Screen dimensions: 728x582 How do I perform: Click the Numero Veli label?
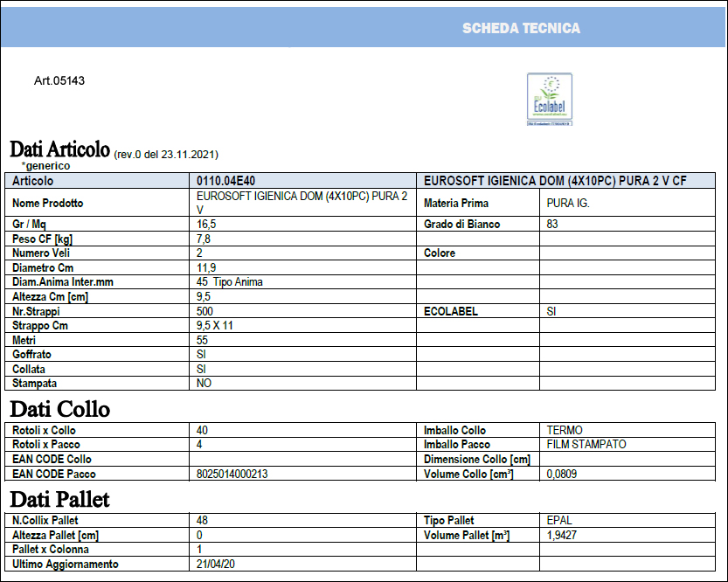click(x=41, y=253)
